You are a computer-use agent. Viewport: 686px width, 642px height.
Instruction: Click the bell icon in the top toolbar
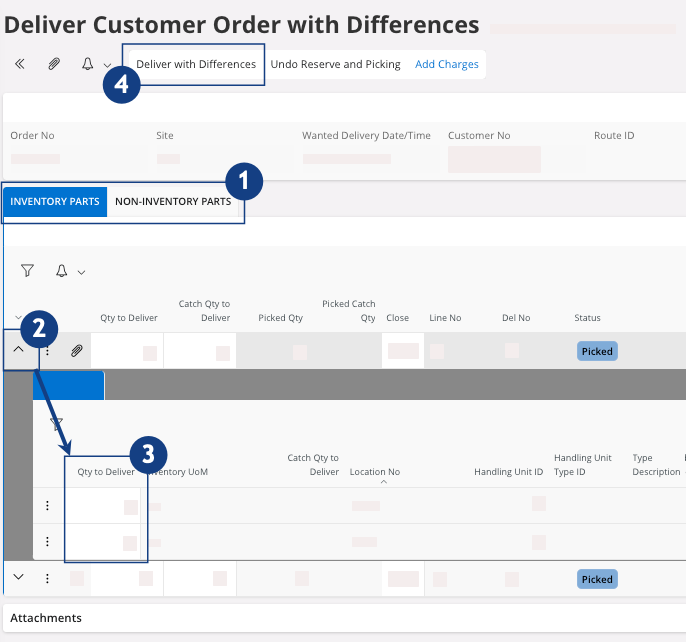pos(88,64)
